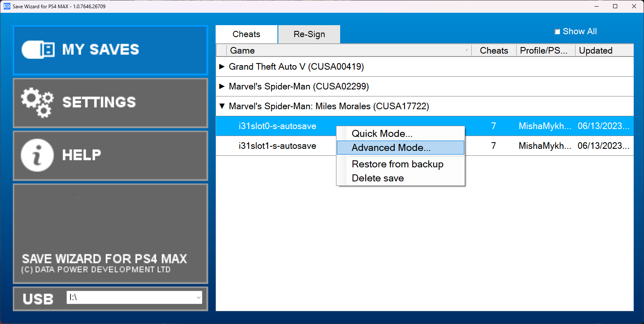Image resolution: width=644 pixels, height=324 pixels.
Task: Select the i31slot1-s-autosave save row
Action: point(425,146)
